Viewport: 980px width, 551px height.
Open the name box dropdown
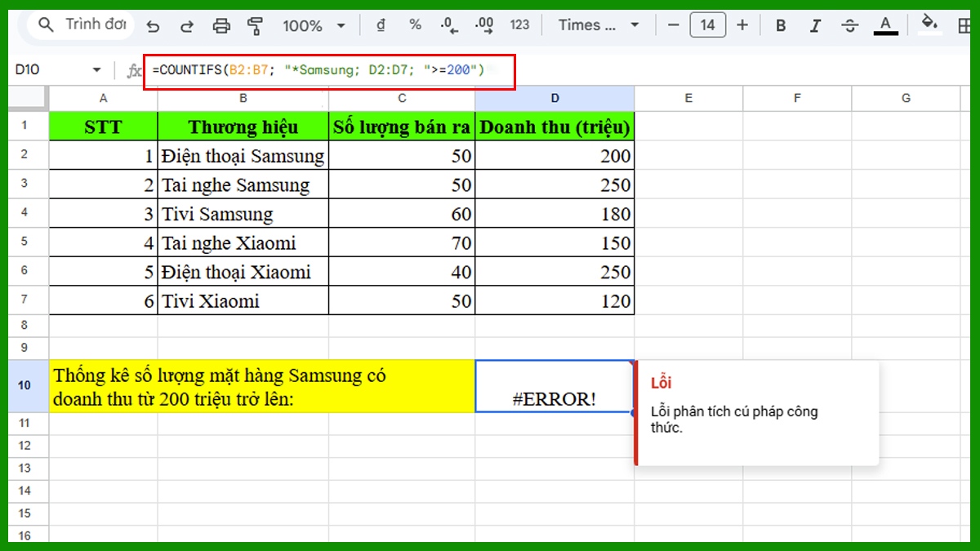tap(96, 70)
